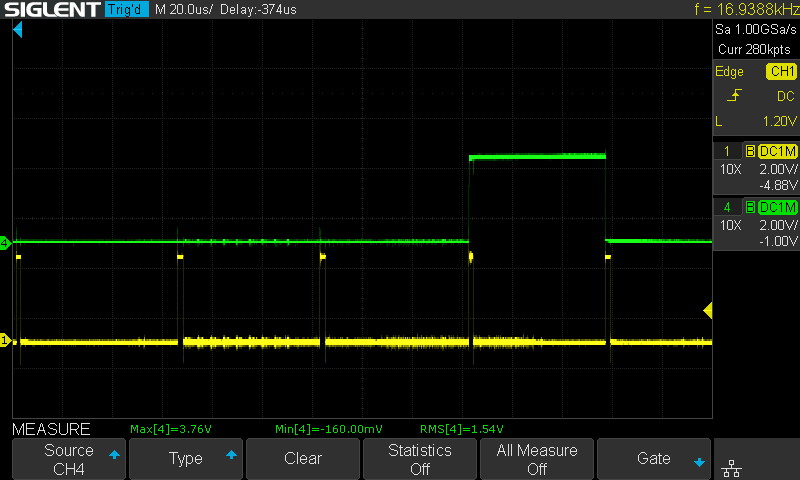Select the channel 4 green ground marker

[5, 243]
